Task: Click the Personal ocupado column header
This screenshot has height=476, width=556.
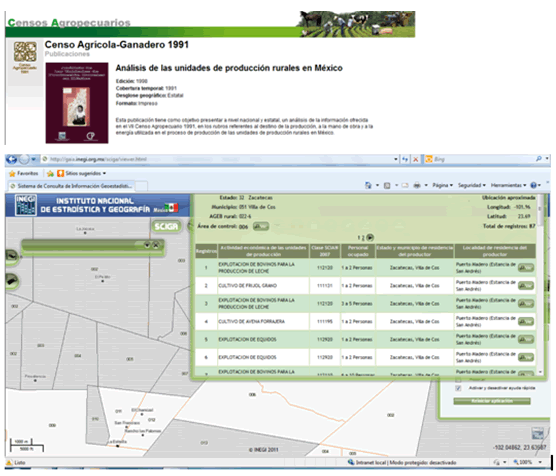Action: pos(358,251)
